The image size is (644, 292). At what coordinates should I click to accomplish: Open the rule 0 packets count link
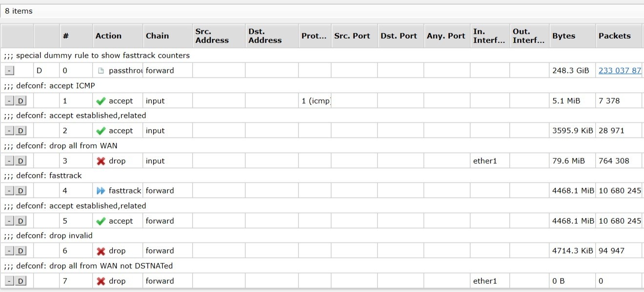pos(620,71)
